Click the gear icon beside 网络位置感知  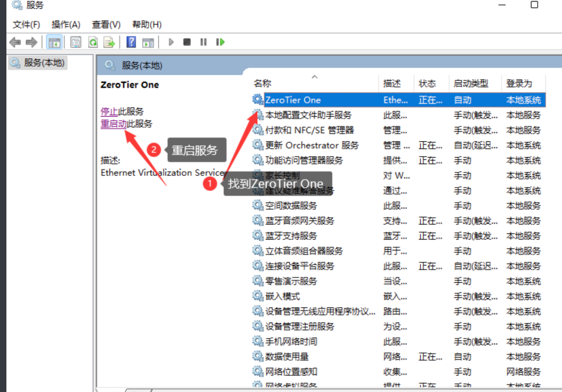(258, 371)
